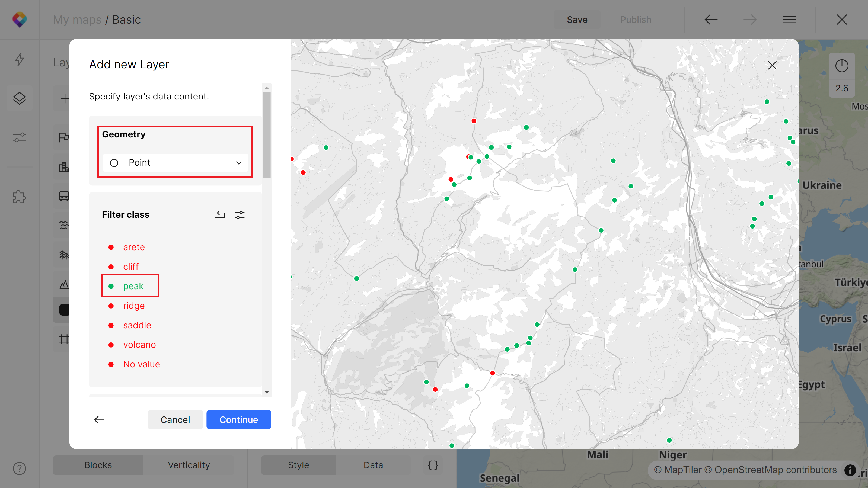868x488 pixels.
Task: Click the help question mark icon
Action: pyautogui.click(x=20, y=468)
